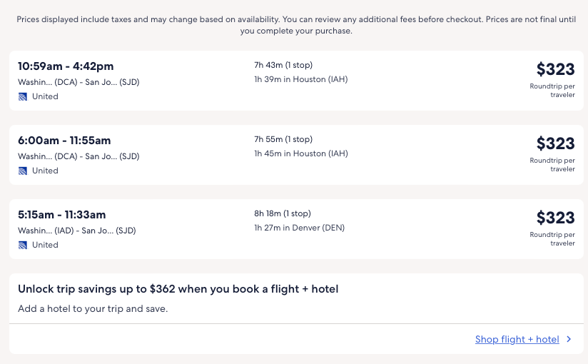
Task: Click the Add a hotel to your trip text
Action: [93, 309]
